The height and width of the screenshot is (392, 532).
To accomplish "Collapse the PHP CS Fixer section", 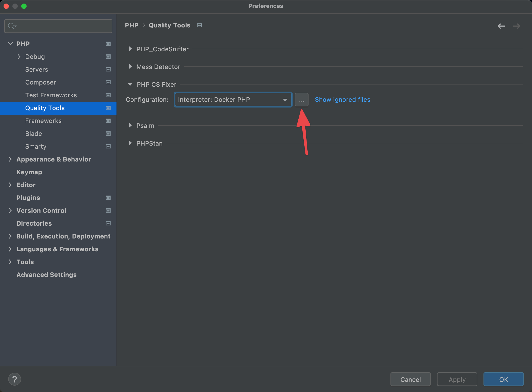I will point(130,85).
